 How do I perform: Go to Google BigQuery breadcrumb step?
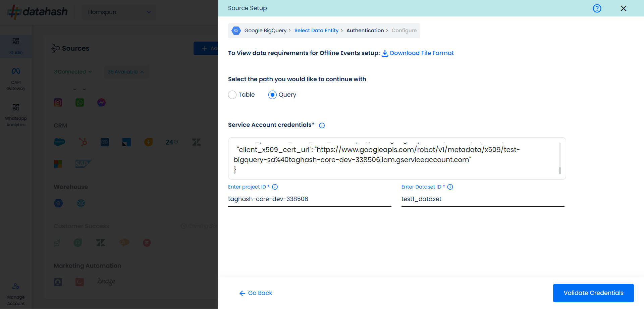point(265,31)
